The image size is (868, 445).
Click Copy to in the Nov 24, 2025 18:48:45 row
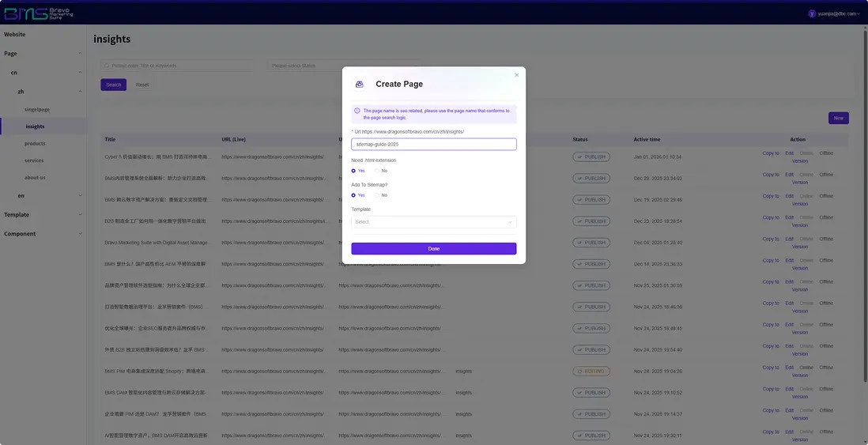click(771, 325)
